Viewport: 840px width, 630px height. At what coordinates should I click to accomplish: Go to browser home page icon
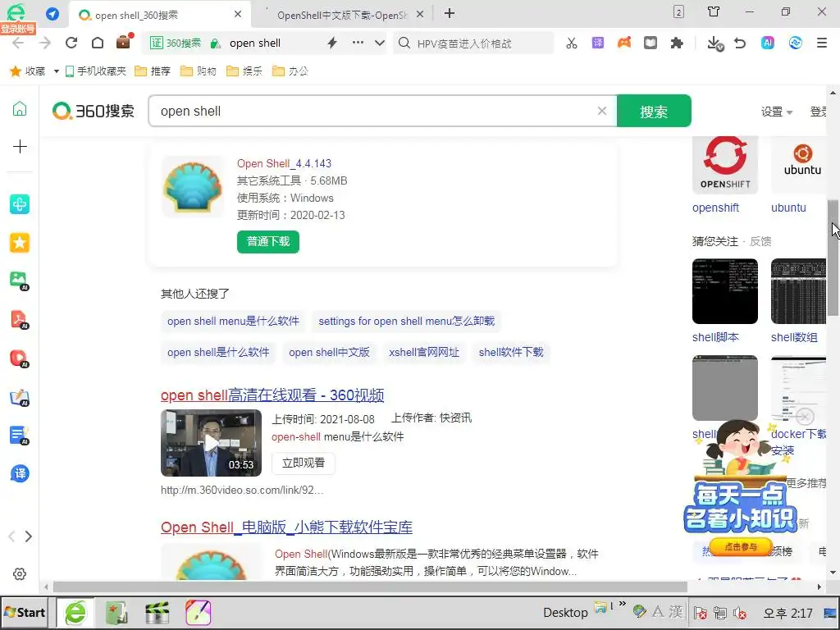(98, 43)
